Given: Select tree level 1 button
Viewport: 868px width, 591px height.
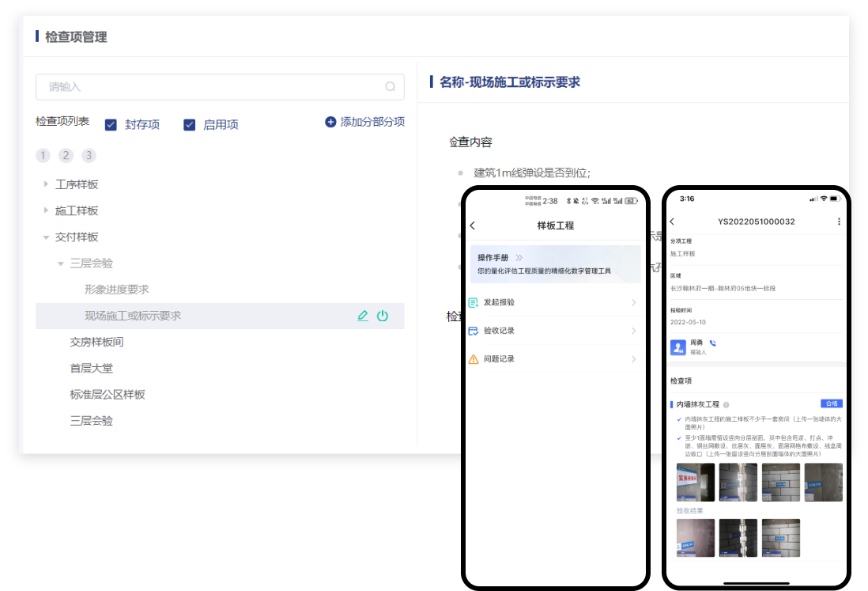Looking at the screenshot, I should [x=43, y=156].
